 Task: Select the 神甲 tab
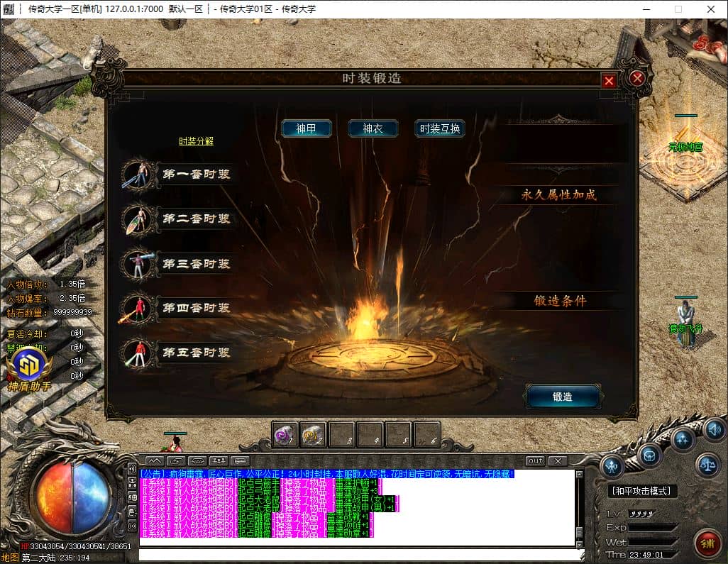coord(307,128)
